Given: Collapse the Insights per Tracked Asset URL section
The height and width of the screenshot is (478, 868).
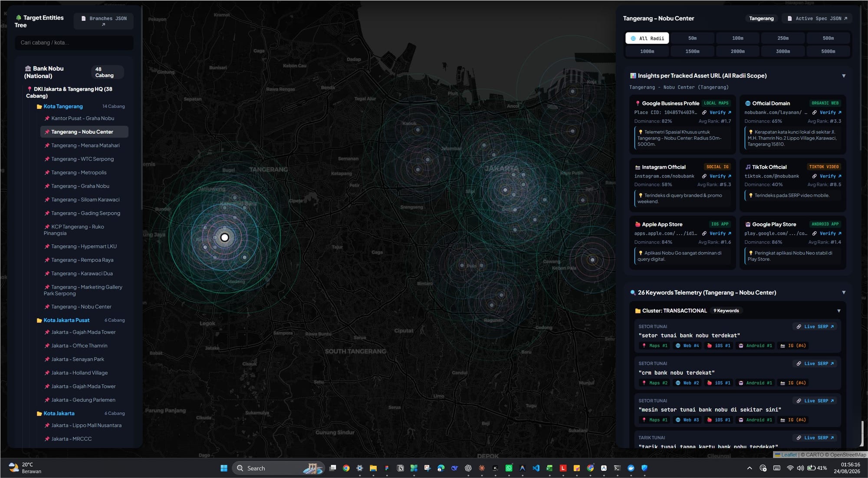Looking at the screenshot, I should (844, 76).
